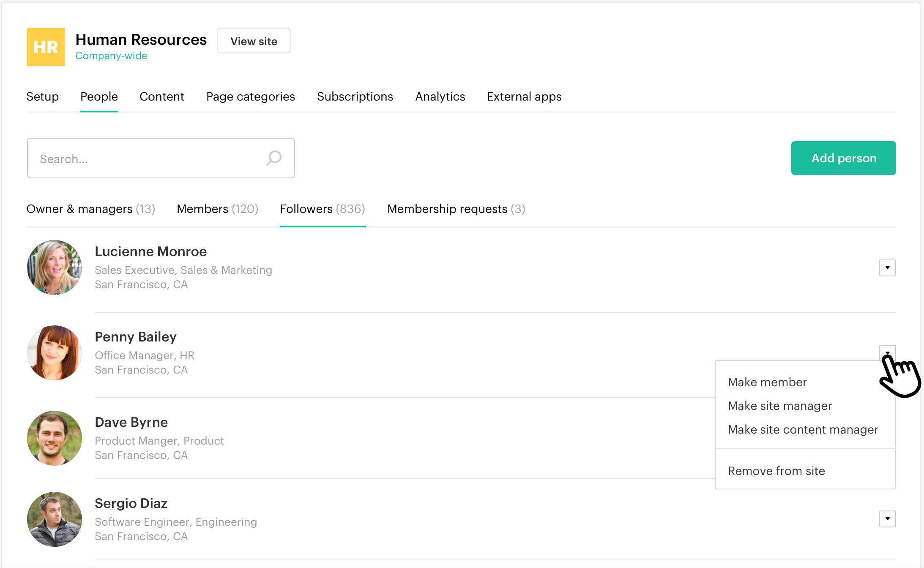Pick Make site content manager
The width and height of the screenshot is (924, 568).
(x=803, y=429)
